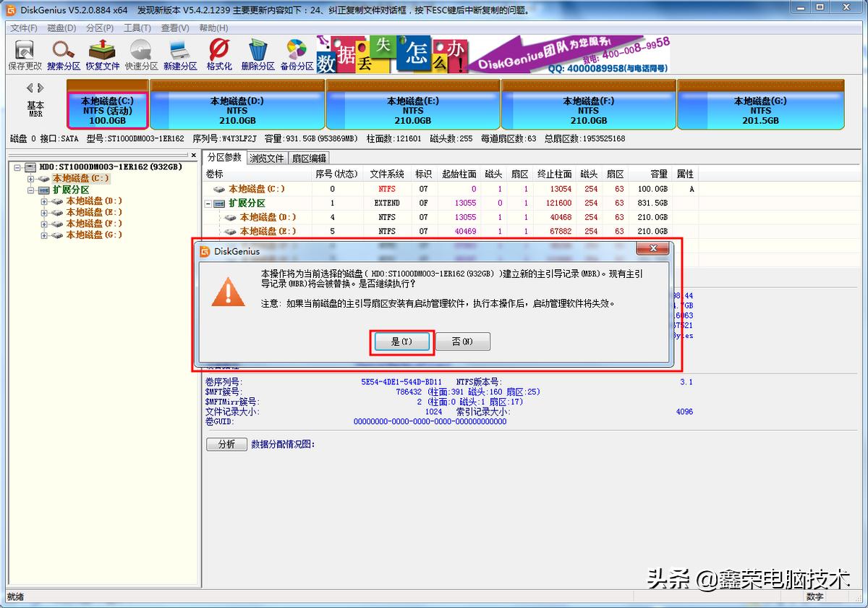Open the 格式化 format tool
The image size is (868, 608).
[x=218, y=54]
